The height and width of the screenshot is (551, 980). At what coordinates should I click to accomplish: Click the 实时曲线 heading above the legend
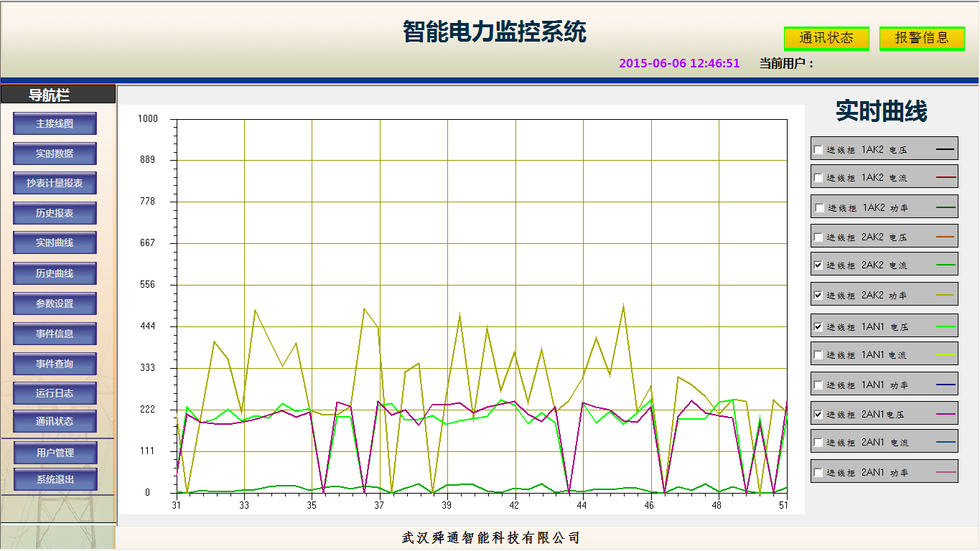(882, 111)
